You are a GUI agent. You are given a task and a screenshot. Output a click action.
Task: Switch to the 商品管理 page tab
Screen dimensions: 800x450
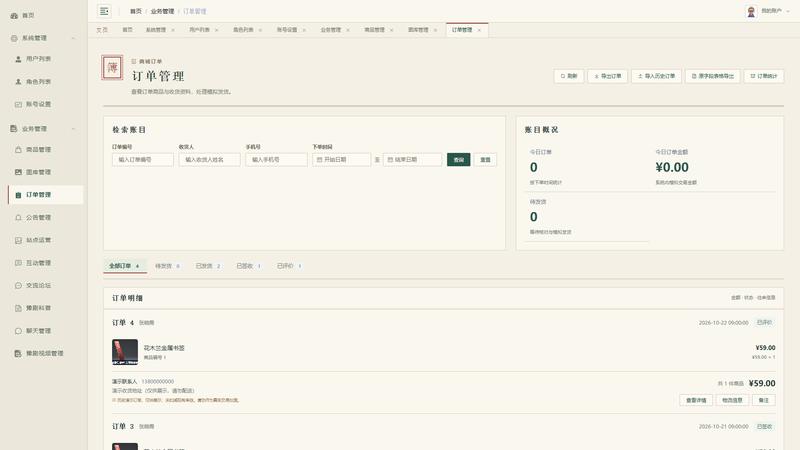point(374,30)
